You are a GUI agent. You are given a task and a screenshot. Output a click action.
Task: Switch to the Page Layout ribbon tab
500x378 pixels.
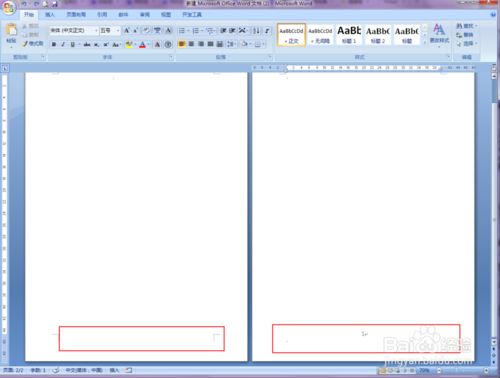76,15
